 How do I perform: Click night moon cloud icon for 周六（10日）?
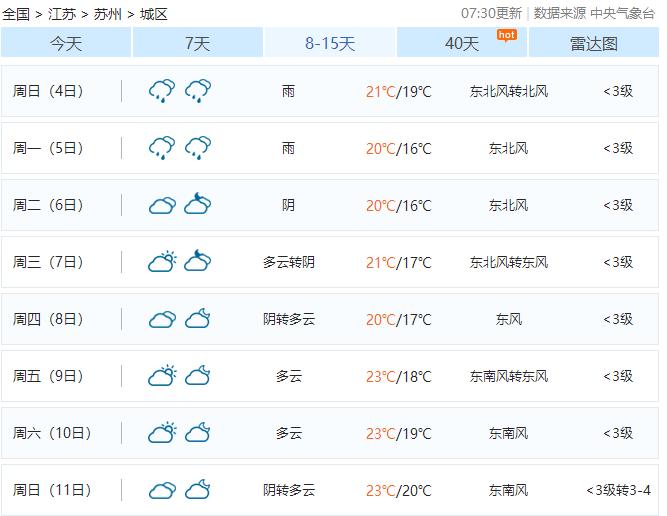pos(198,432)
